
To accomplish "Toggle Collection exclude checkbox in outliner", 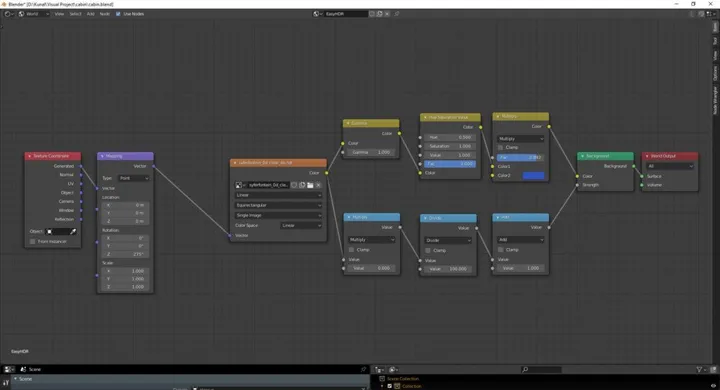I will coord(390,386).
